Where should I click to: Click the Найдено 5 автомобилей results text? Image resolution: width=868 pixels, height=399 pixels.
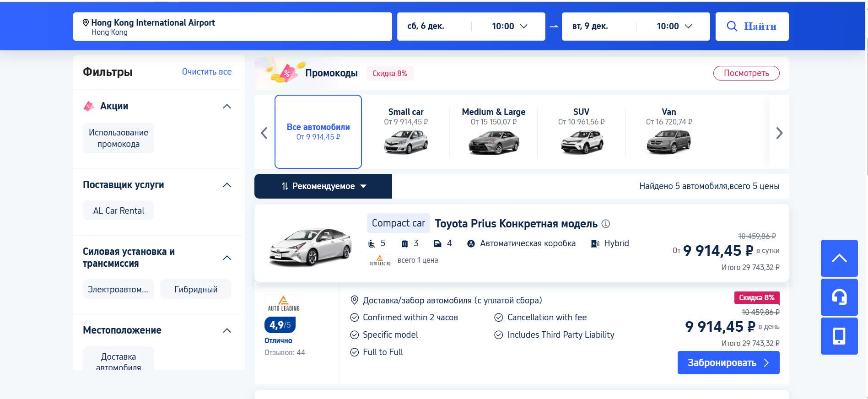709,186
